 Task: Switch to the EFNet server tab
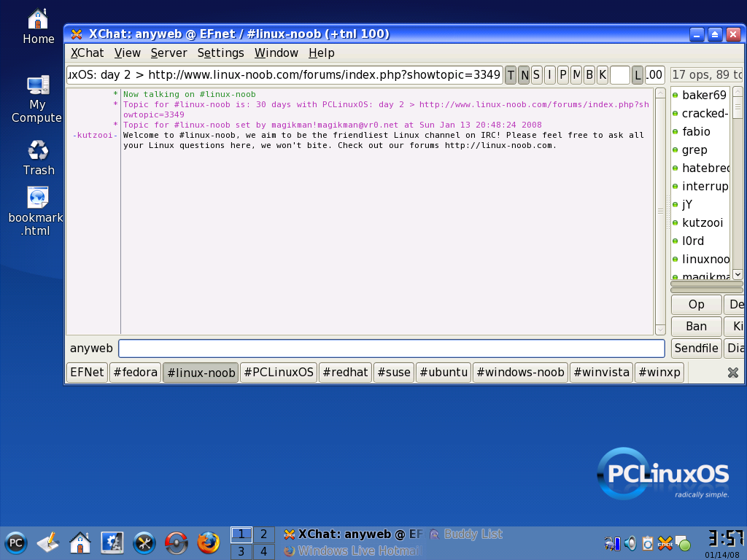(x=87, y=373)
